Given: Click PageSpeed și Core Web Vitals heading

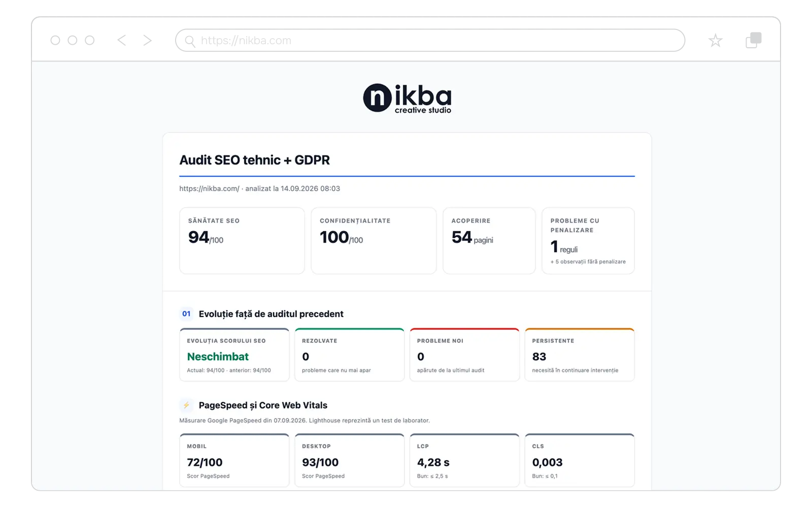Looking at the screenshot, I should click(x=263, y=405).
